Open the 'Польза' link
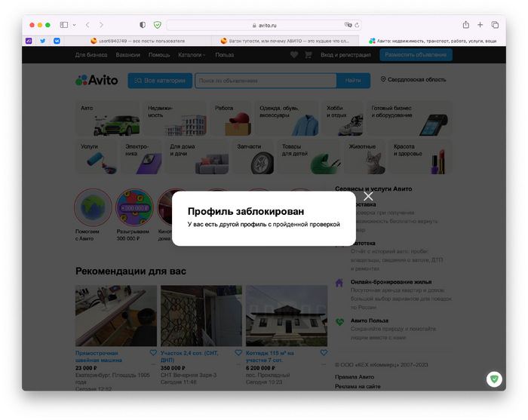Image resolution: width=528 pixels, height=420 pixels. [x=225, y=55]
